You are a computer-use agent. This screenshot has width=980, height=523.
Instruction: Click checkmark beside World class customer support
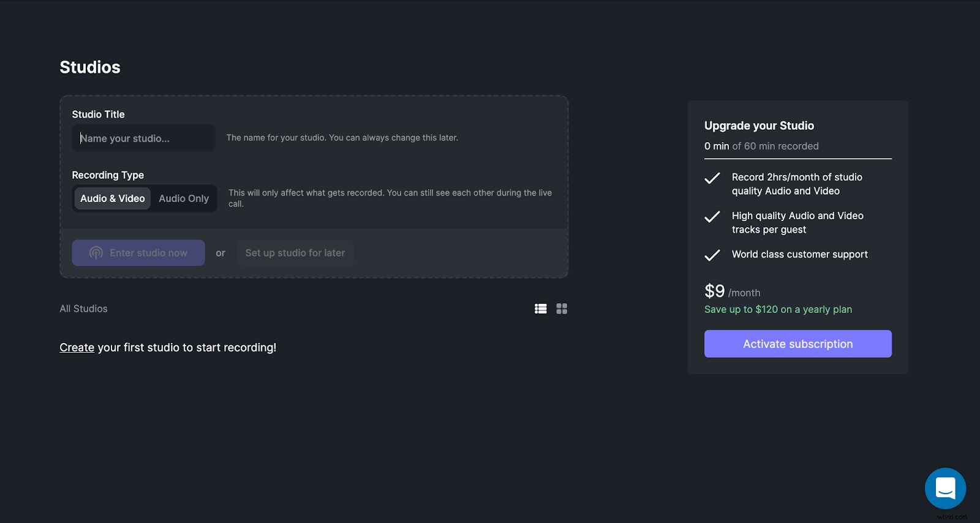tap(712, 255)
